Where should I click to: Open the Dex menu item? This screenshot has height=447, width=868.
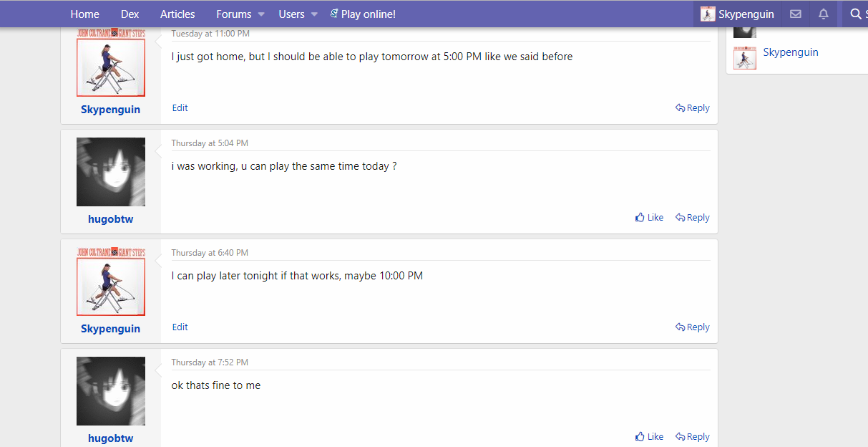point(130,14)
